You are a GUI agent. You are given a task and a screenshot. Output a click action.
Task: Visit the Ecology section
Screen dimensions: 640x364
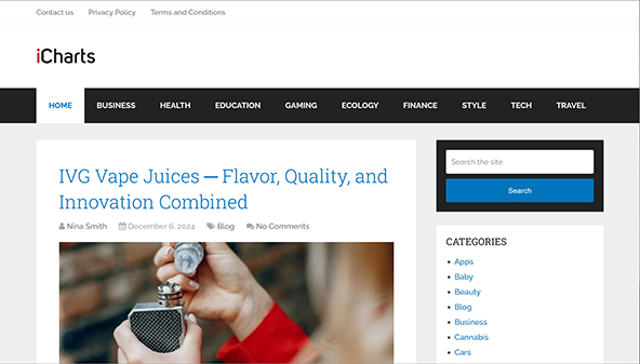[360, 105]
